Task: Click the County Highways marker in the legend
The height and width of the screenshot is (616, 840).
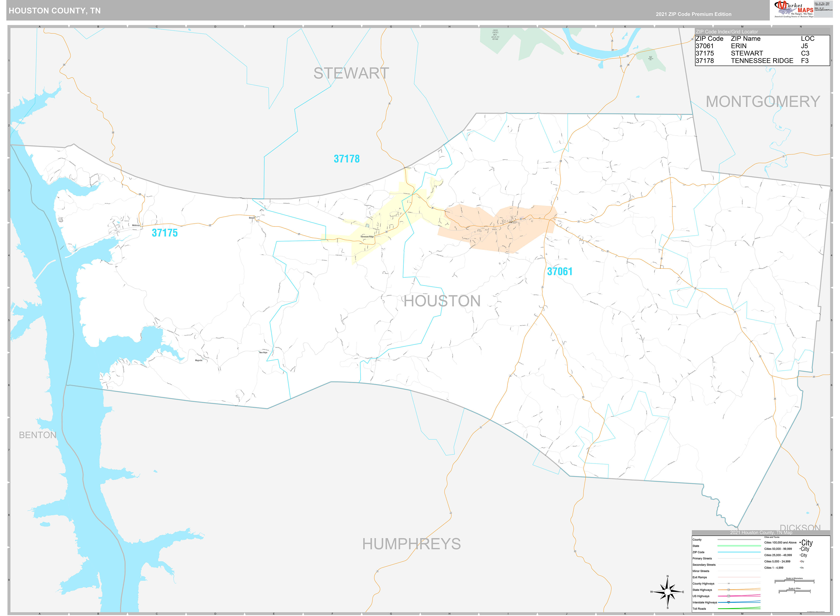Action: pos(729,584)
